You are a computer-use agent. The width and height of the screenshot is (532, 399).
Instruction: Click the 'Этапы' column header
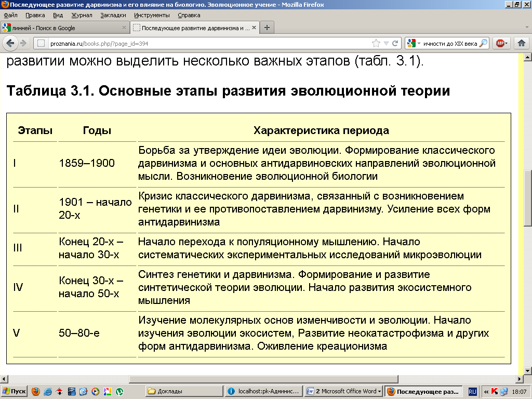35,130
